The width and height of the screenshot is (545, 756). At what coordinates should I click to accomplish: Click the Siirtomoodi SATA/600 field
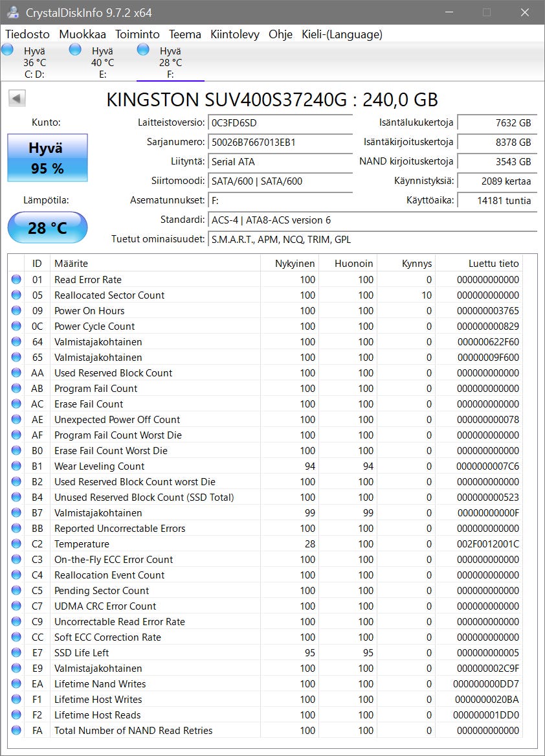coord(280,181)
